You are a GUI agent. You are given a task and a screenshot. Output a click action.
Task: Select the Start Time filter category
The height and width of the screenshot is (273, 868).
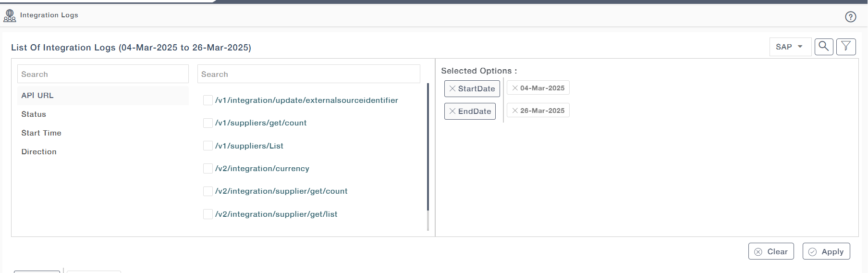pos(41,133)
